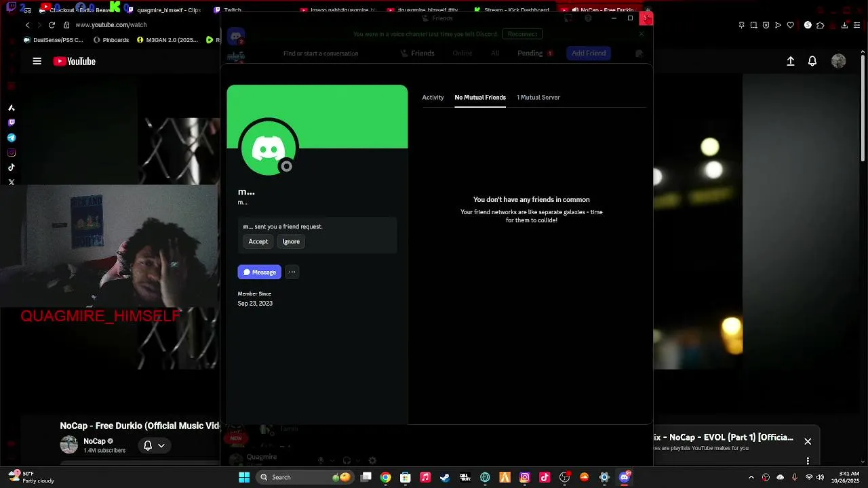This screenshot has width=868, height=488.
Task: Open the DualSense/PS5 bookmark
Action: tap(54, 40)
